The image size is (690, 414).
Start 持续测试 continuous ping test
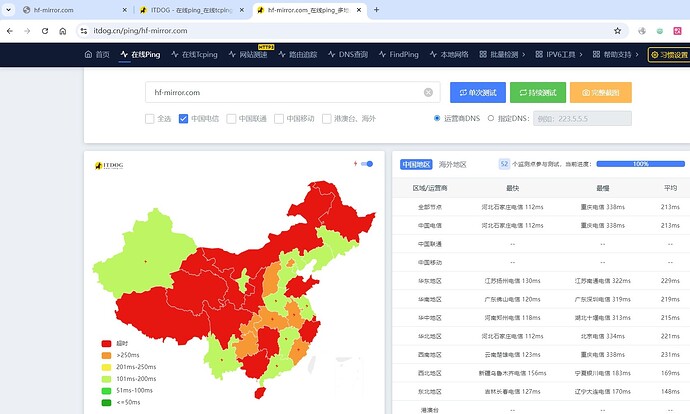(538, 92)
